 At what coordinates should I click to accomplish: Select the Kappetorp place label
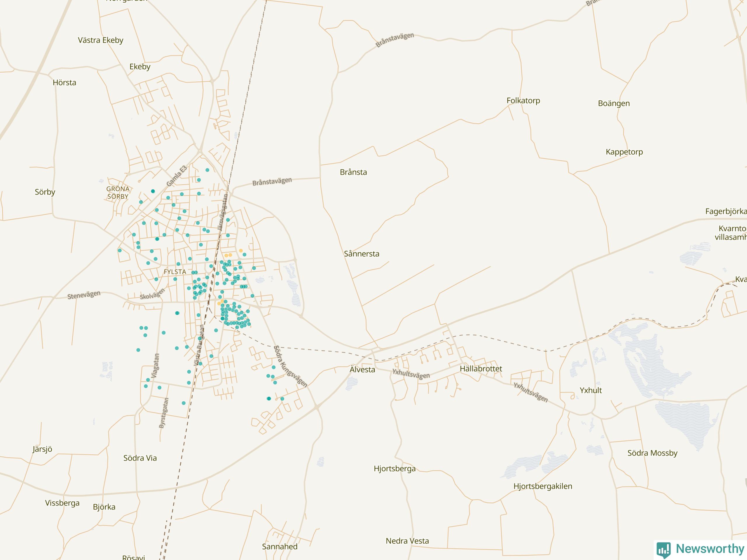[624, 152]
